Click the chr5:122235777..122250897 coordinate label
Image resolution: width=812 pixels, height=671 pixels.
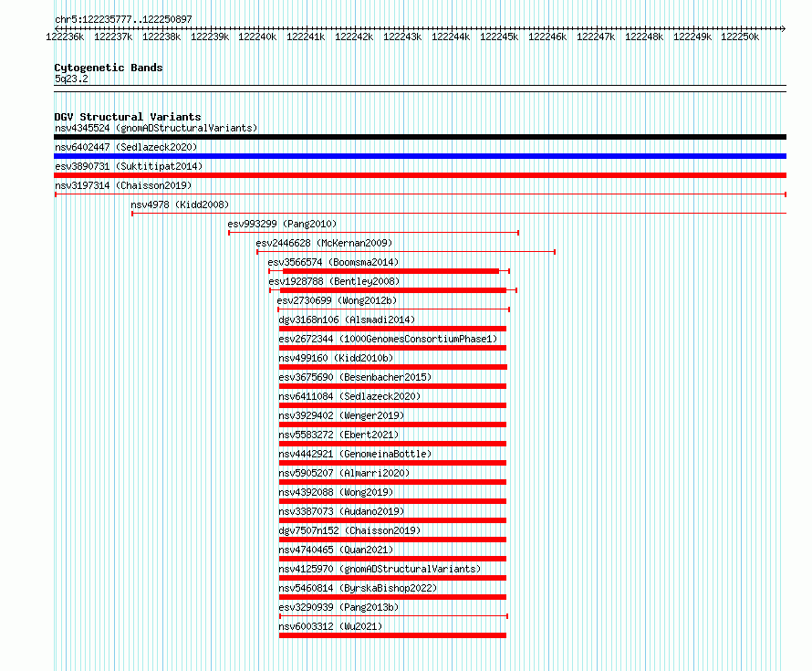coord(123,19)
